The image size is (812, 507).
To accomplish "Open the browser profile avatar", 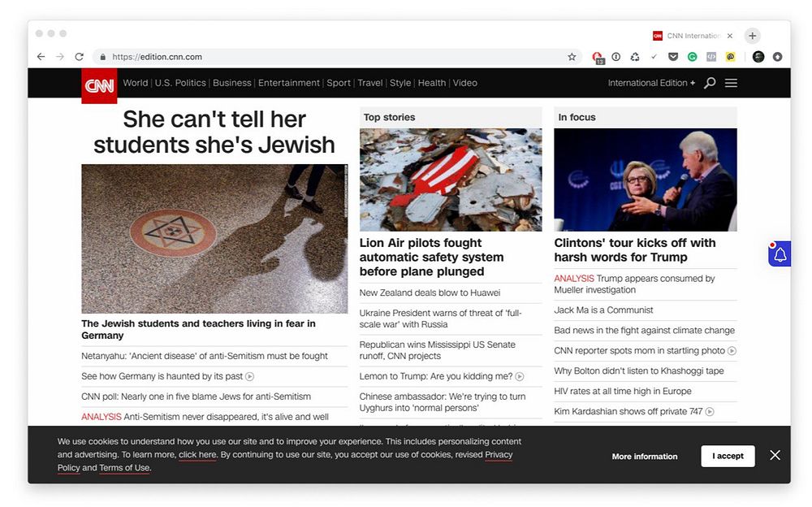I will [758, 57].
